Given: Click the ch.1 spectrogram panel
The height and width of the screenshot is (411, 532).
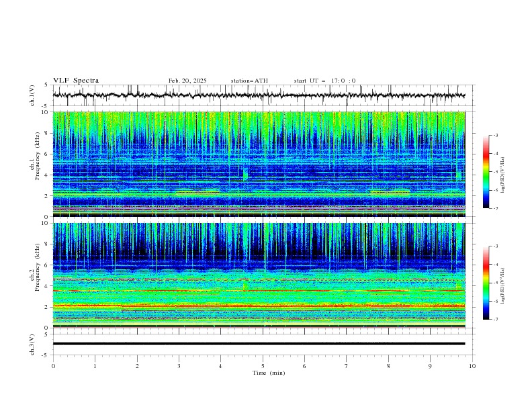Looking at the screenshot, I should pos(259,164).
